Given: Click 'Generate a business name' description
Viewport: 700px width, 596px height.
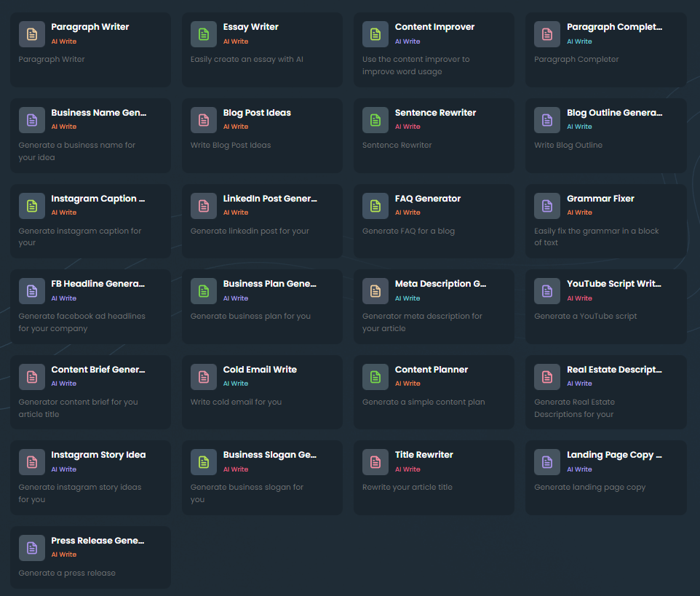Looking at the screenshot, I should point(76,151).
